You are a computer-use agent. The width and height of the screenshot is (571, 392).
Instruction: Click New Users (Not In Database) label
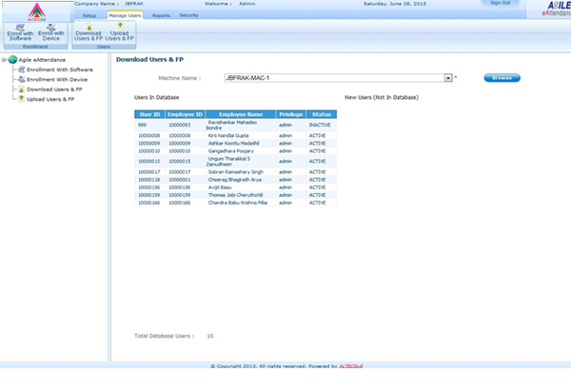(382, 98)
